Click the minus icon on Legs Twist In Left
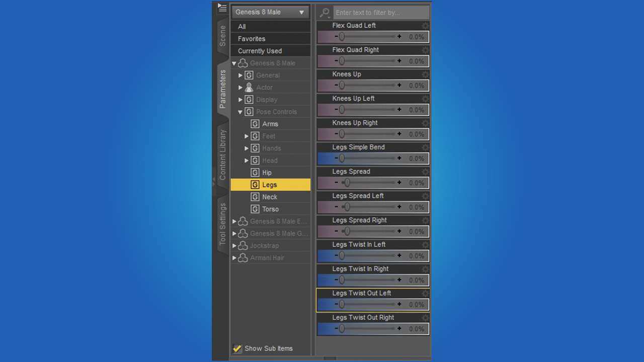644x362 pixels. (x=336, y=255)
